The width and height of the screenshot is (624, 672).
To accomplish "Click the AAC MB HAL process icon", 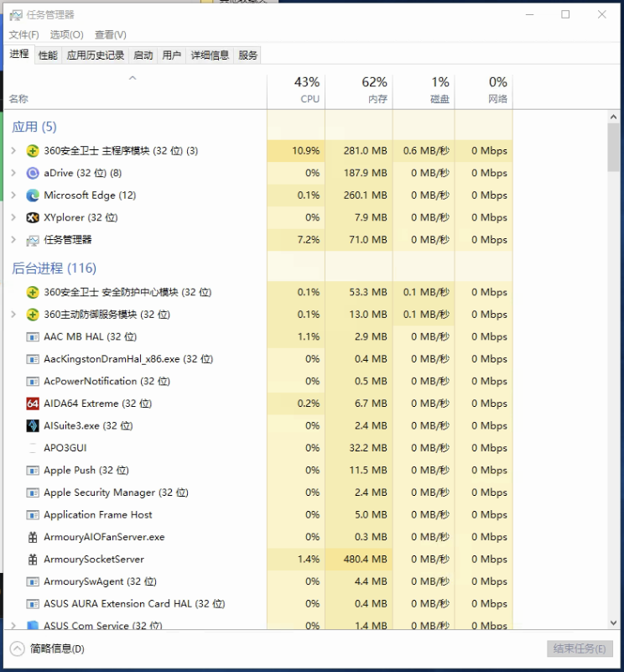I will pos(33,337).
